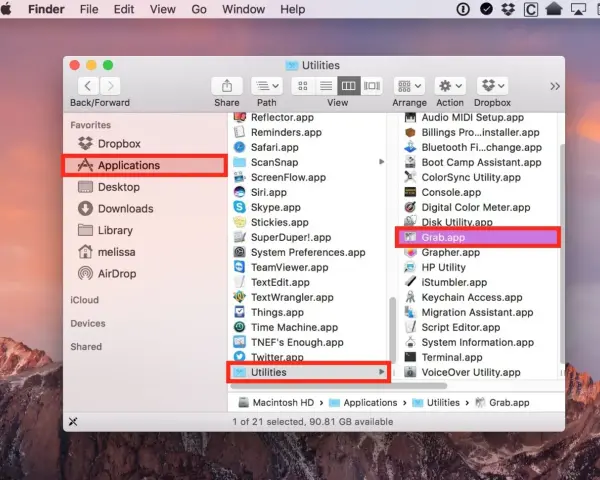Select Siri.app
600x480 pixels.
point(308,192)
